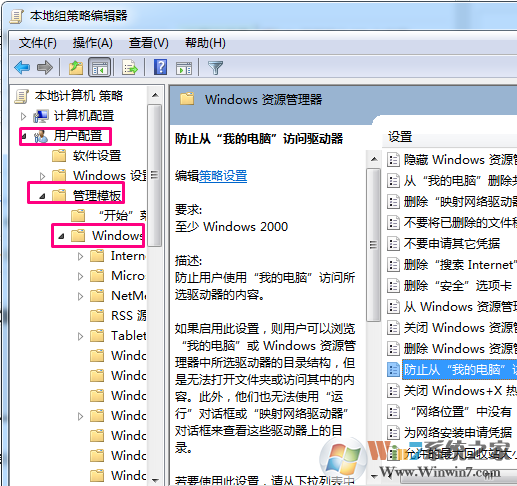Expand the Windows 设置 node
This screenshot has height=486, width=517.
[42, 176]
